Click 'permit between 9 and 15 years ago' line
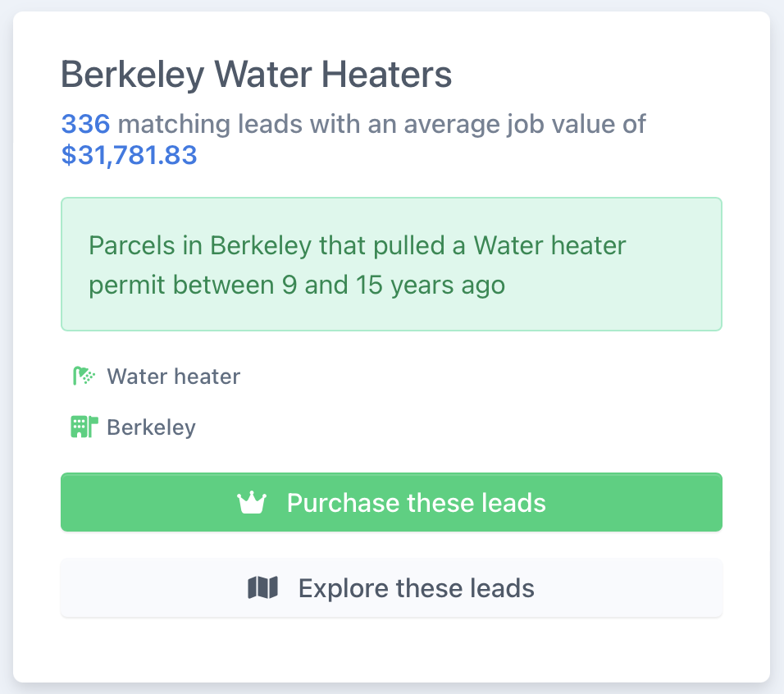The width and height of the screenshot is (784, 694). [297, 285]
